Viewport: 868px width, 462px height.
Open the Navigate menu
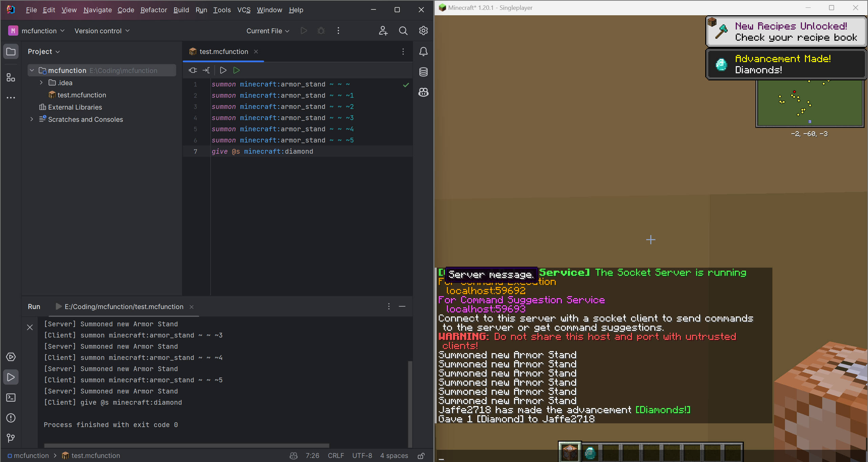[x=98, y=10]
